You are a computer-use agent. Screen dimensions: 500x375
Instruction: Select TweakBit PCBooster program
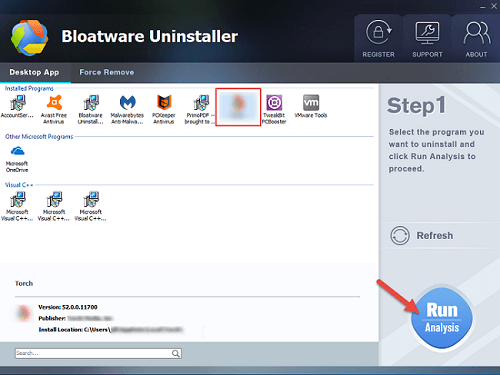coord(274,109)
